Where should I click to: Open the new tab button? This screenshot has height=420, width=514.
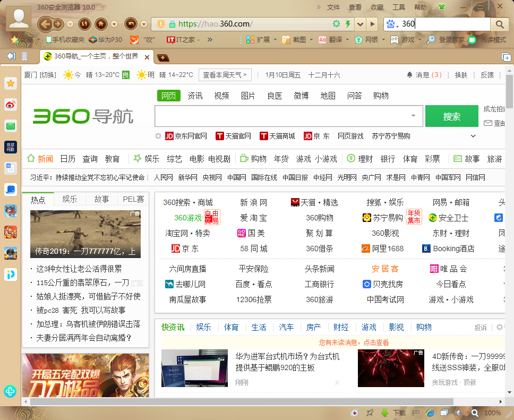162,57
